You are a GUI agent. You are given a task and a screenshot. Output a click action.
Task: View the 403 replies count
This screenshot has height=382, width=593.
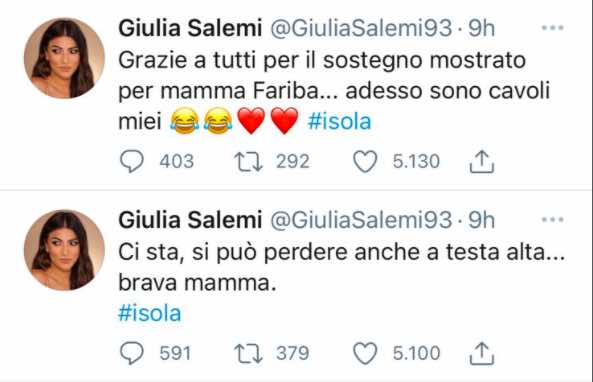pyautogui.click(x=177, y=161)
